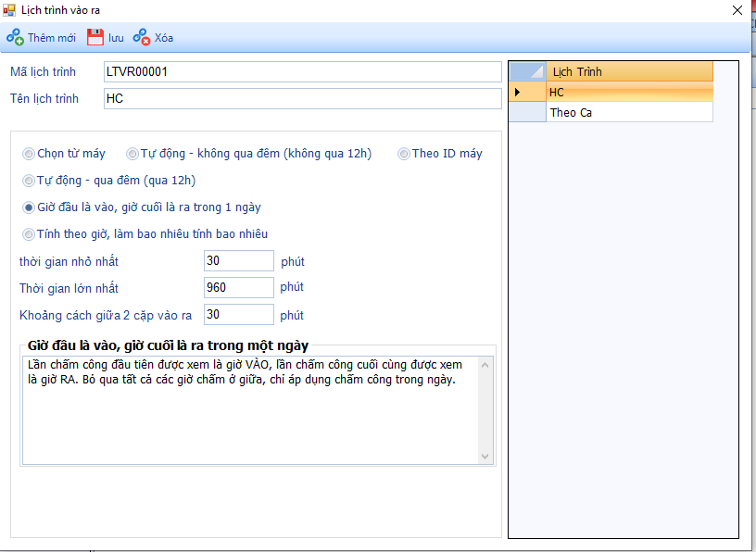Click Khoảng cách giữa 2 cặp field
The height and width of the screenshot is (552, 756).
click(238, 315)
